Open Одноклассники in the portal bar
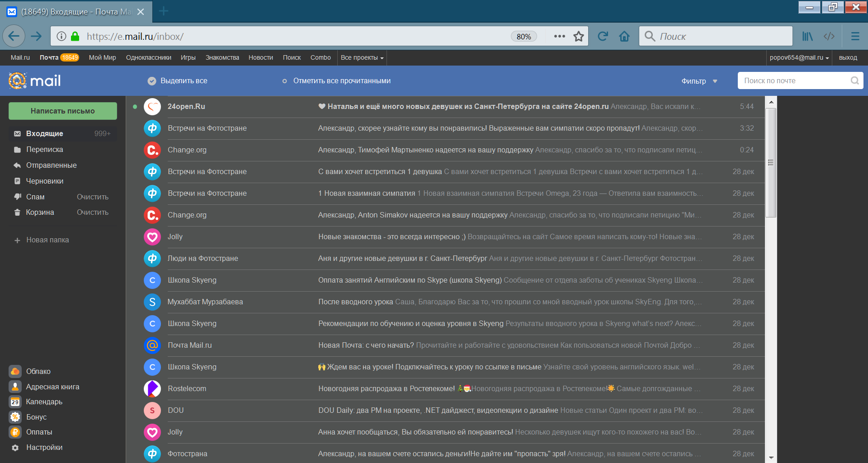The width and height of the screenshot is (868, 463). (x=149, y=57)
